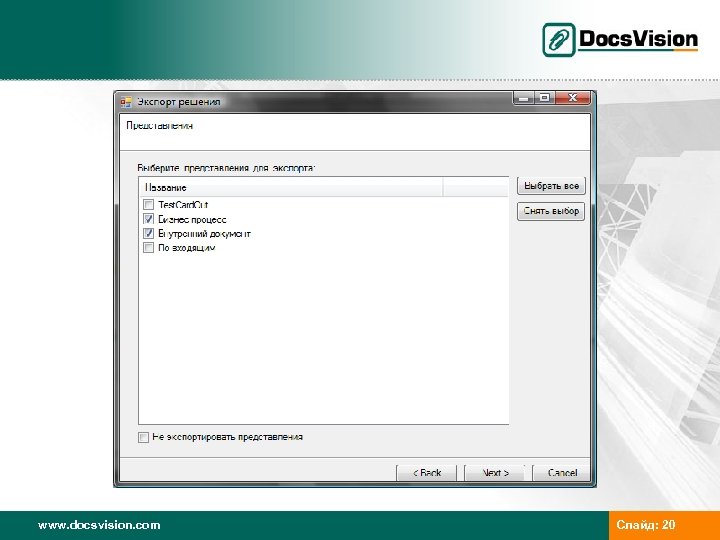Close the Экспорт решения window
The height and width of the screenshot is (540, 720).
pos(572,98)
